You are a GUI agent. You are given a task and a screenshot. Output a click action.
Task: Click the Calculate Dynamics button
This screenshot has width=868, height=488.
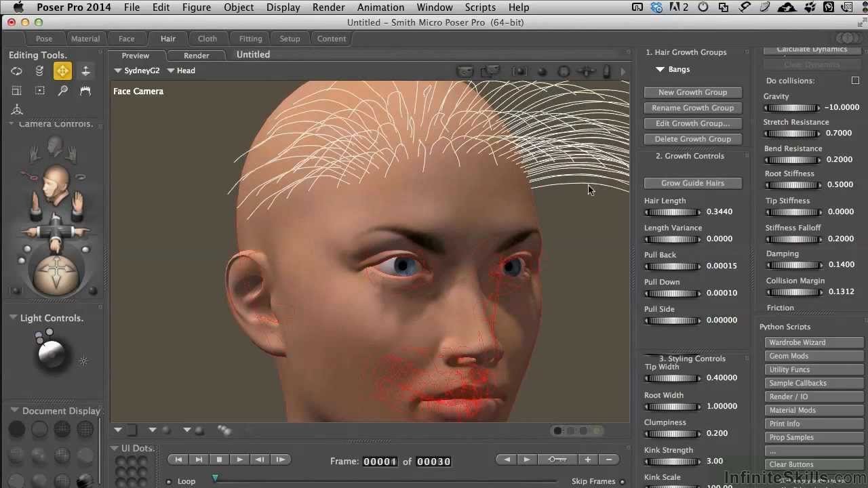tap(812, 49)
